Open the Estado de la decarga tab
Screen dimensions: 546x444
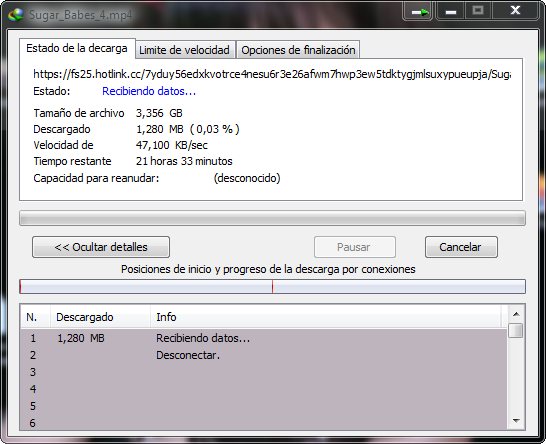coord(77,48)
